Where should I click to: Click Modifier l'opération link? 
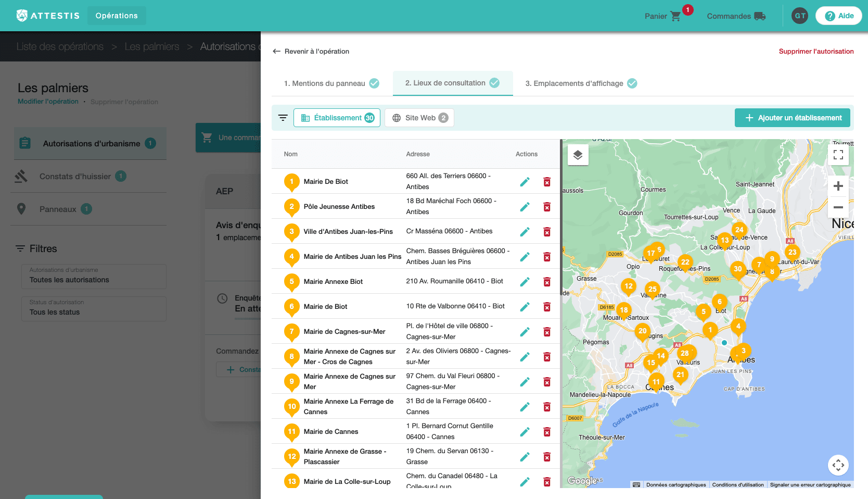pos(48,102)
